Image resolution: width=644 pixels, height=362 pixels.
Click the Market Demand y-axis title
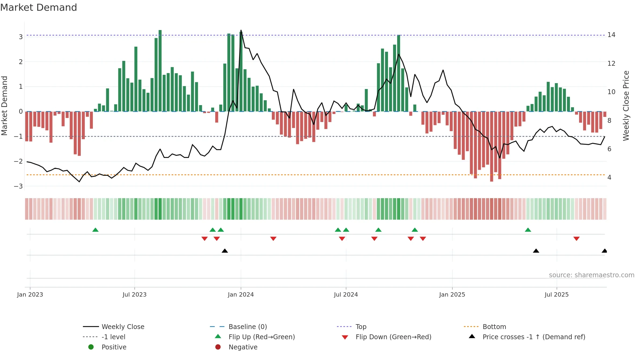tap(4, 106)
